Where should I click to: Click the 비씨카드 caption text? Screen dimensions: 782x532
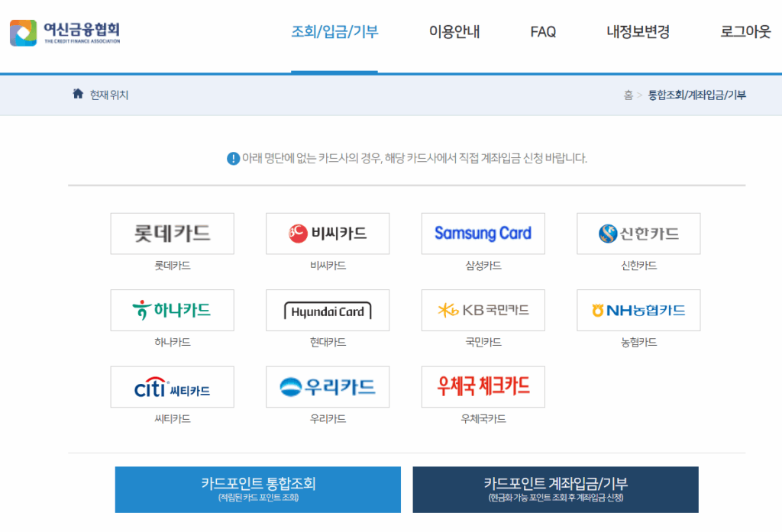pos(328,266)
